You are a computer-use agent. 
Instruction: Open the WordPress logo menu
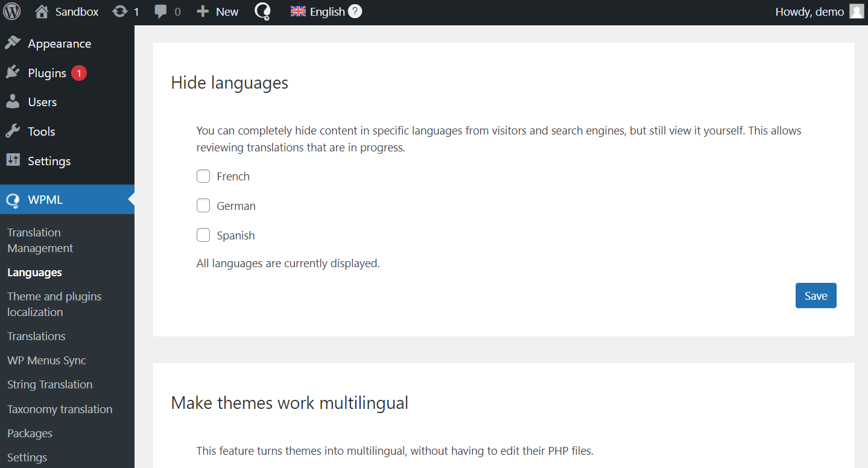(x=12, y=11)
